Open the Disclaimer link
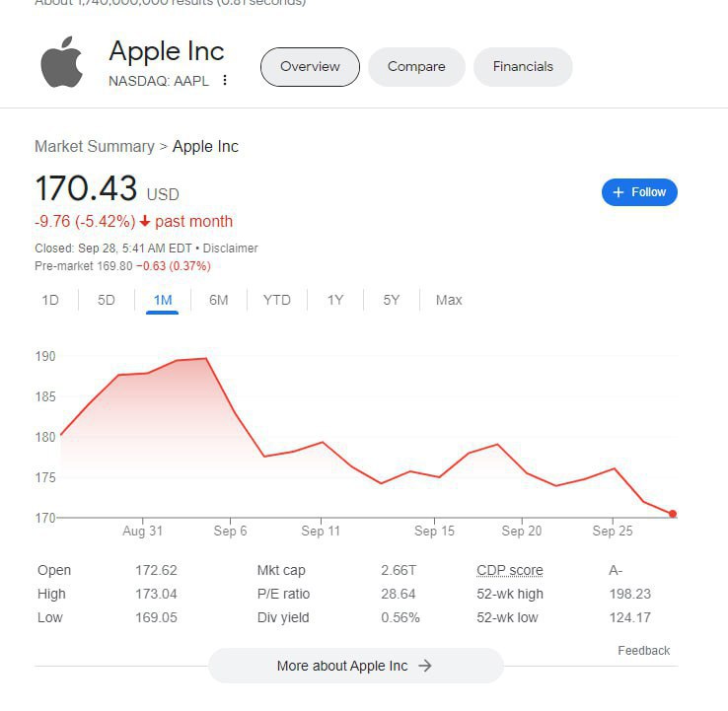The height and width of the screenshot is (711, 728). [x=231, y=249]
